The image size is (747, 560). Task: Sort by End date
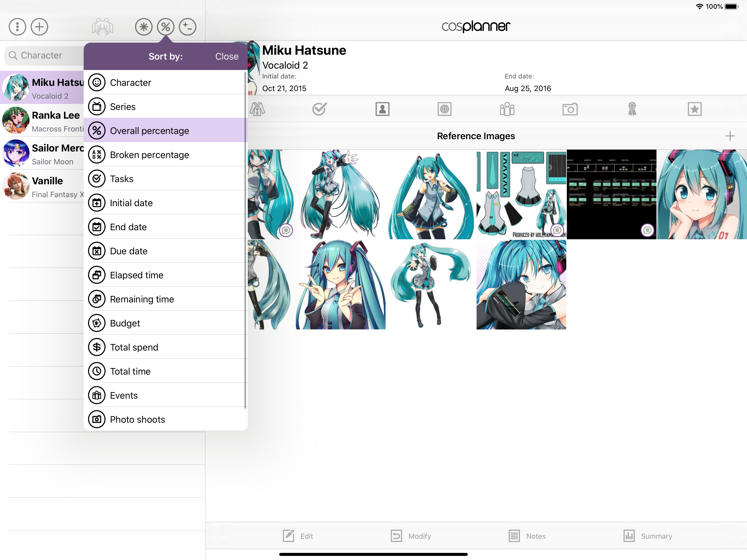point(165,227)
